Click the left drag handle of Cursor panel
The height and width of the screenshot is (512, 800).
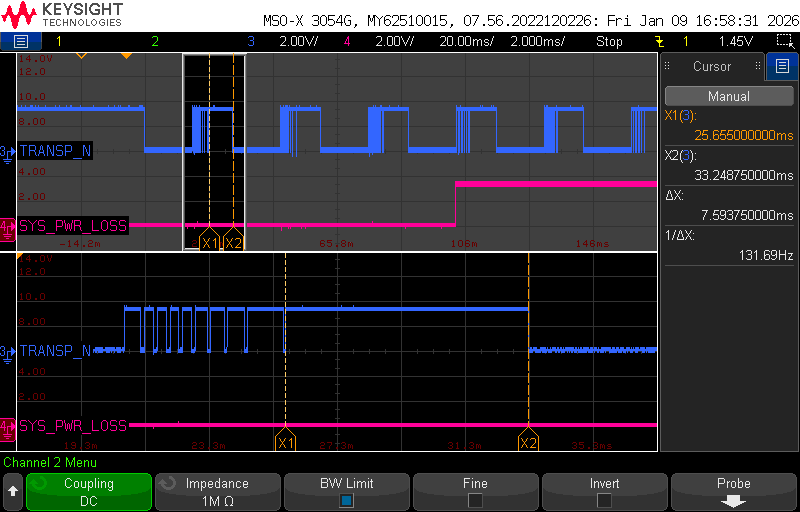(667, 66)
